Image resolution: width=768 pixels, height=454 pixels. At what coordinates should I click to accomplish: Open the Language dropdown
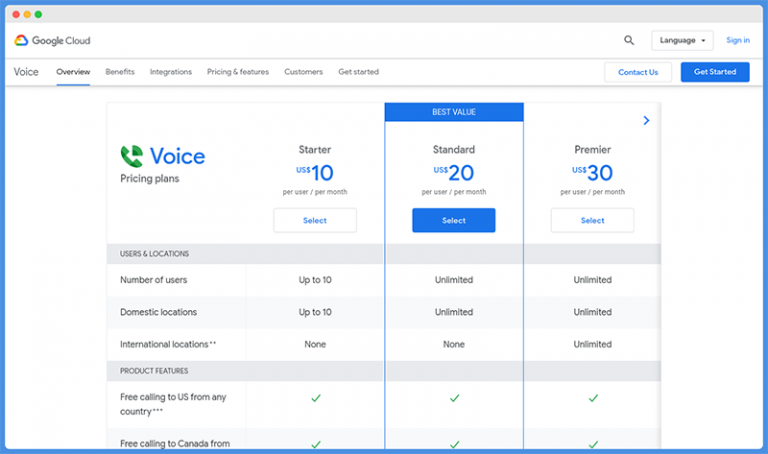click(x=682, y=41)
